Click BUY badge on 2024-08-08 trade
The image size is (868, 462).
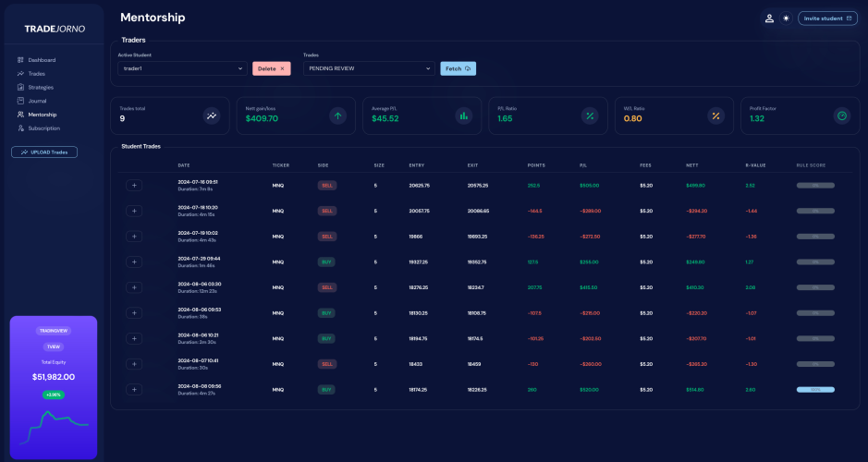[x=326, y=390]
